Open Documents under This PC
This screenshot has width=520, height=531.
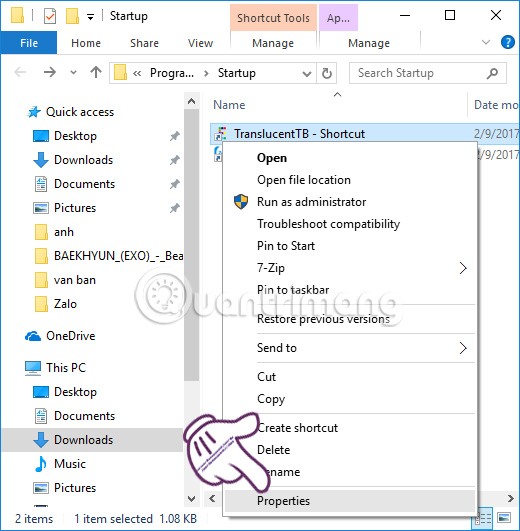(84, 416)
